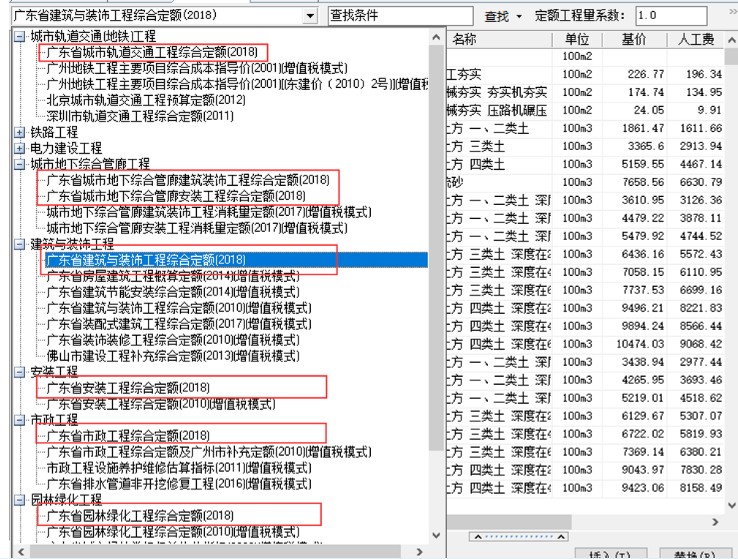Viewport: 738px width, 559px height.
Task: Collapse the 安装工程 tree node
Action: click(19, 372)
